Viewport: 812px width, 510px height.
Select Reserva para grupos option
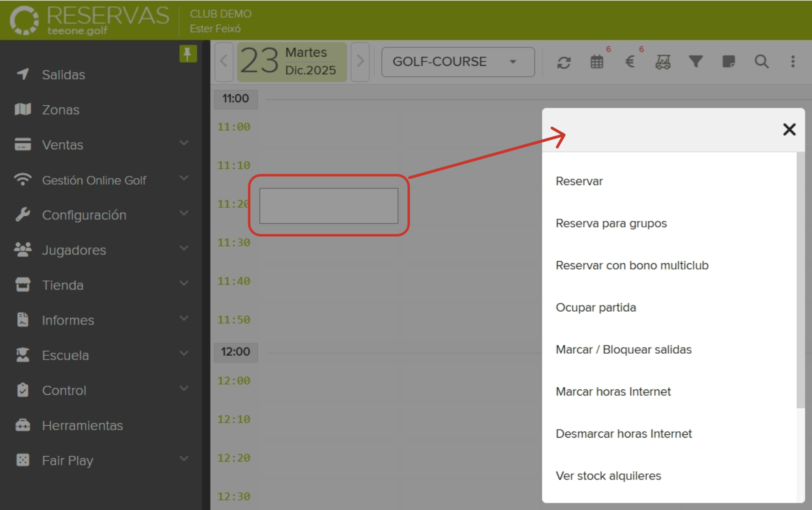click(611, 223)
